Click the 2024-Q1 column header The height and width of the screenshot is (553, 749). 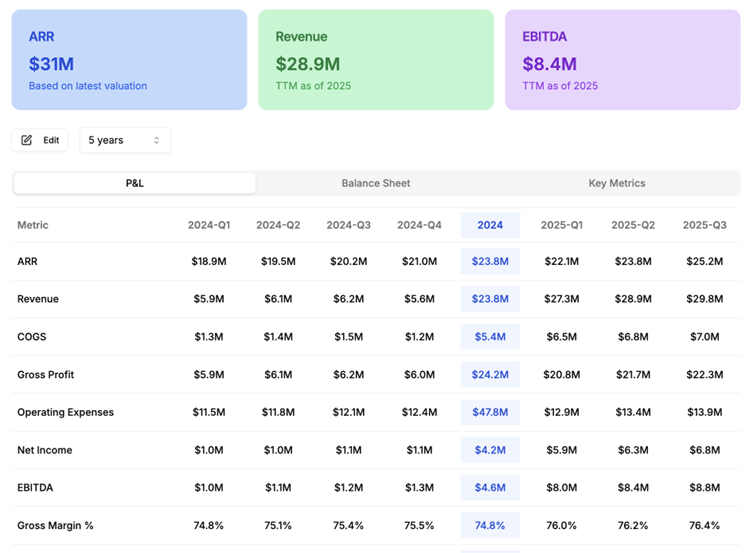[x=209, y=225]
